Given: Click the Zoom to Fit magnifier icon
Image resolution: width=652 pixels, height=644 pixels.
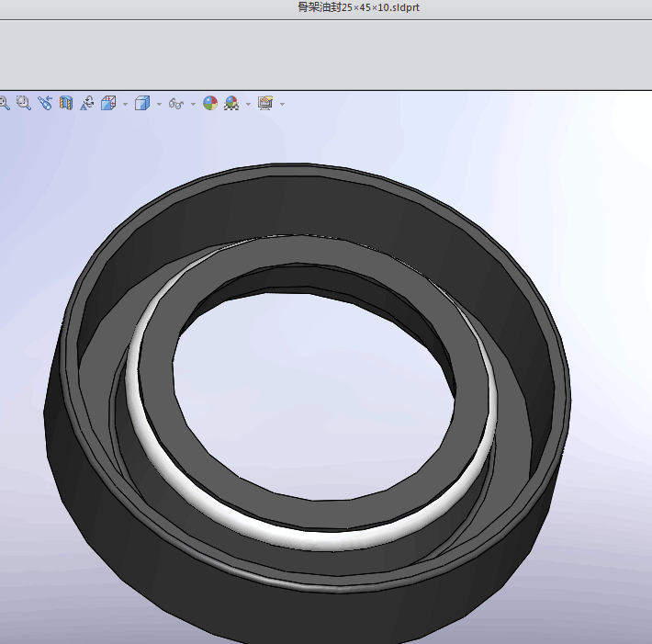Looking at the screenshot, I should tap(4, 103).
